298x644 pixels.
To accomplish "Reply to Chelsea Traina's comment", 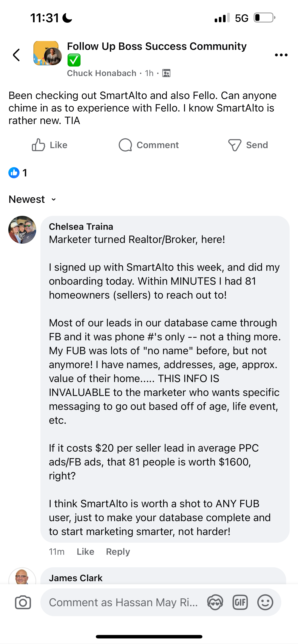I will pos(118,552).
